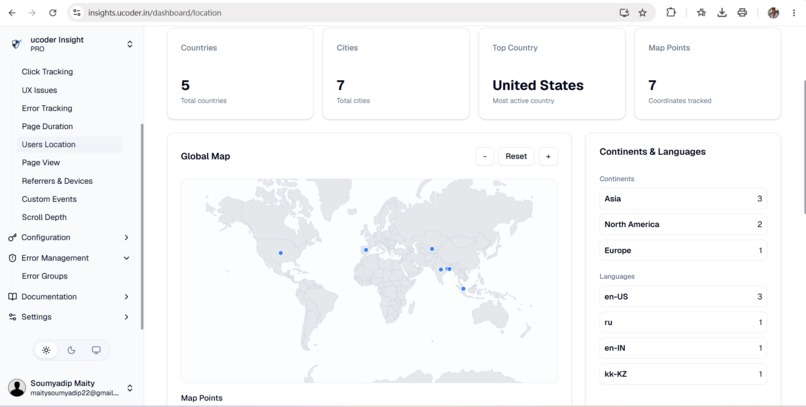
Task: Click the map point near Malaysia
Action: (463, 289)
